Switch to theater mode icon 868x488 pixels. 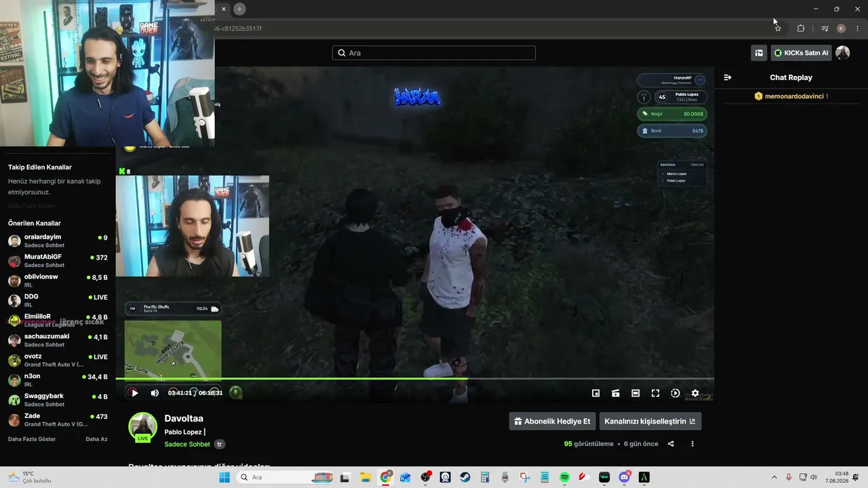635,393
